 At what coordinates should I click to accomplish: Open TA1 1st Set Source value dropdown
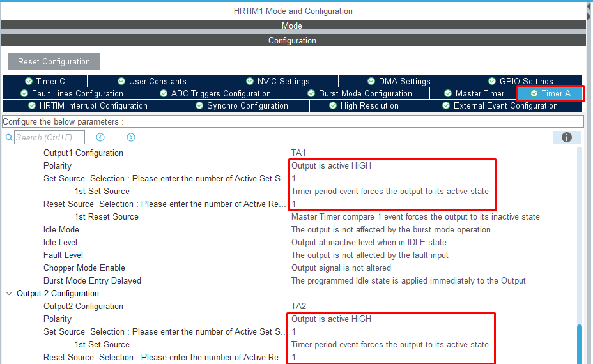coord(390,192)
